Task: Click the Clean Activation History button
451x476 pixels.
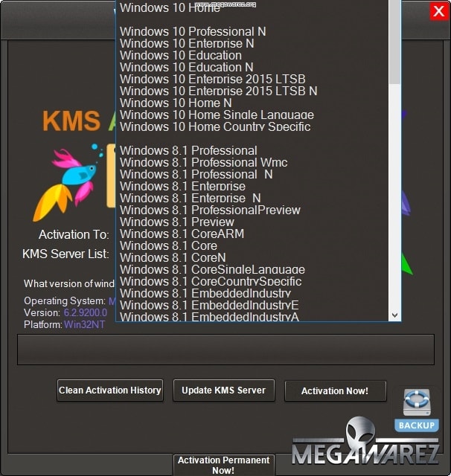Action: [110, 390]
